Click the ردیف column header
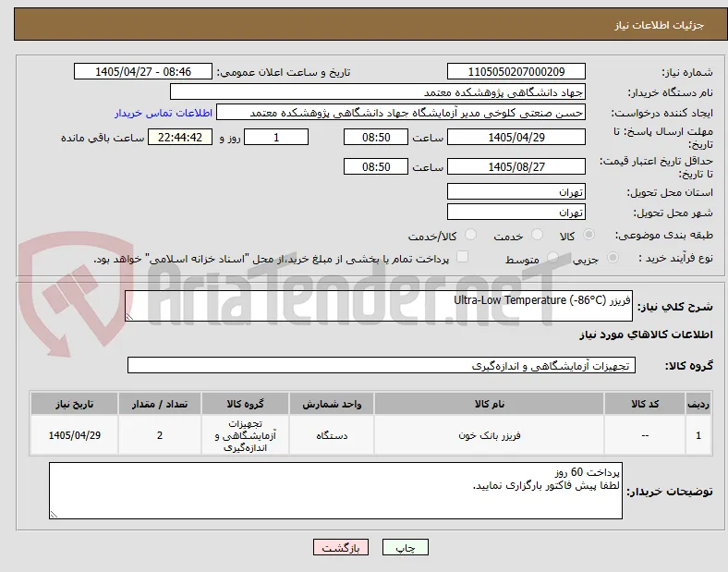728x572 pixels. pyautogui.click(x=698, y=404)
